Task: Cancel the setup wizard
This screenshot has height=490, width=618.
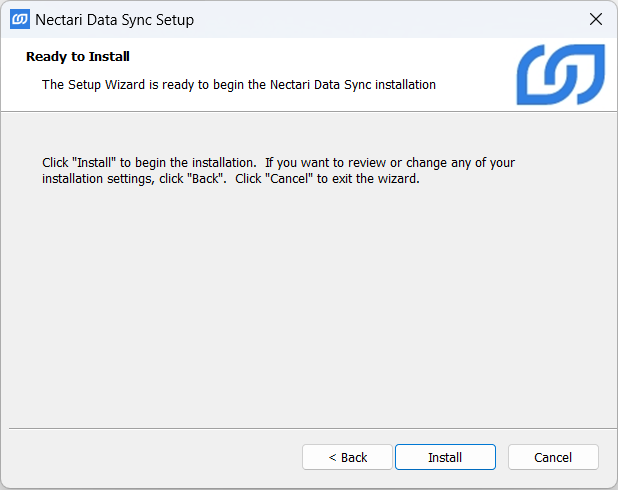Action: [x=553, y=457]
